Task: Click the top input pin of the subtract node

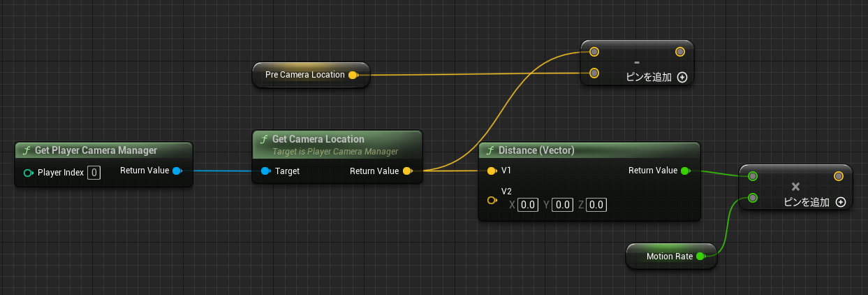Action: coord(594,52)
